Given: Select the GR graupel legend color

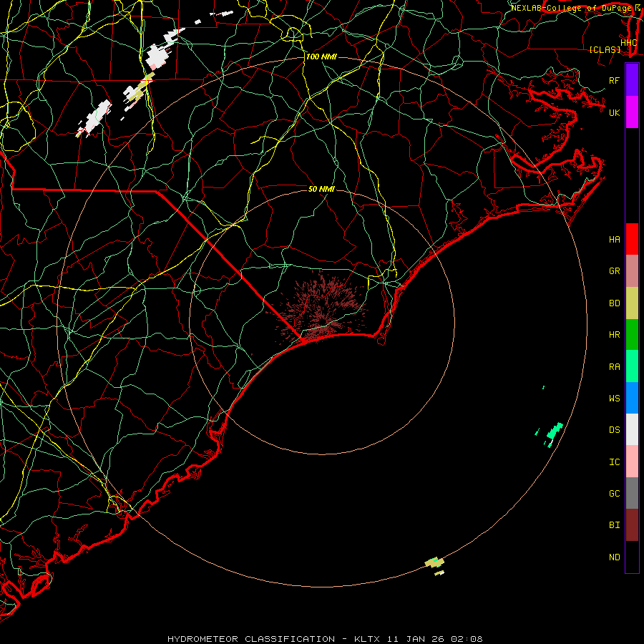Looking at the screenshot, I should (632, 271).
